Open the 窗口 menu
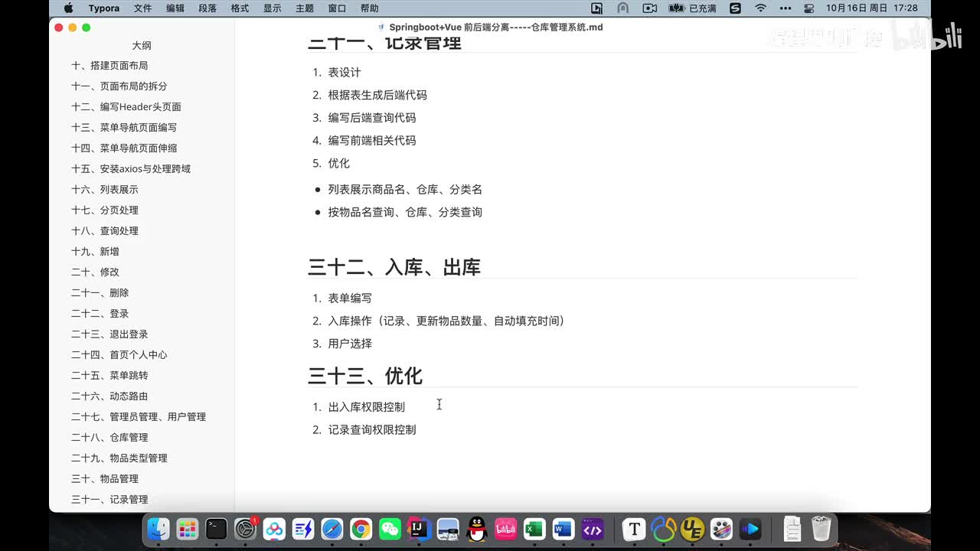980x551 pixels. pyautogui.click(x=337, y=8)
